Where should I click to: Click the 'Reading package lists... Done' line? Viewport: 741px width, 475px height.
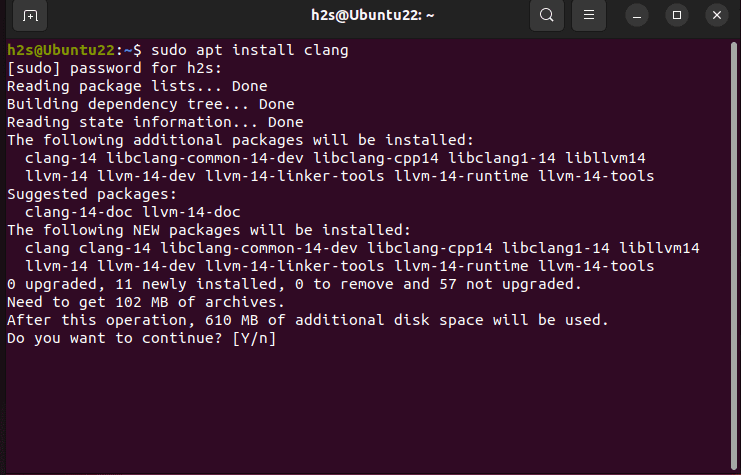click(x=137, y=86)
